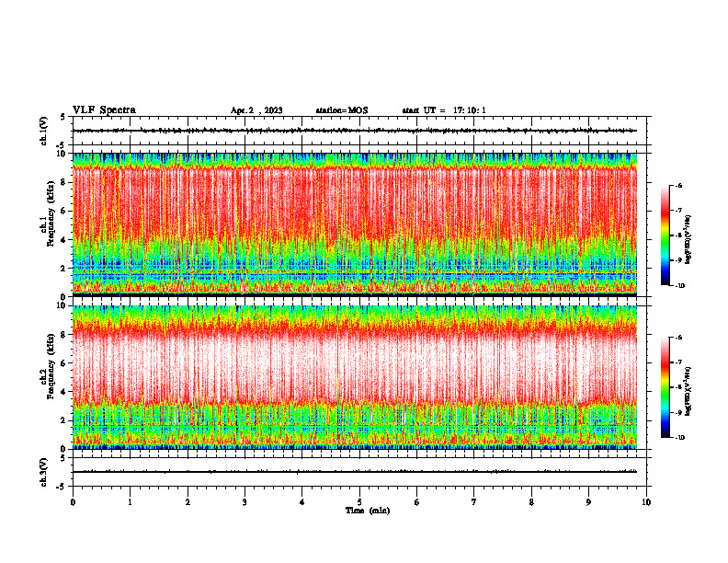Click the "VLF Spectra" plot title
Screen dimensions: 728x563
coord(104,110)
